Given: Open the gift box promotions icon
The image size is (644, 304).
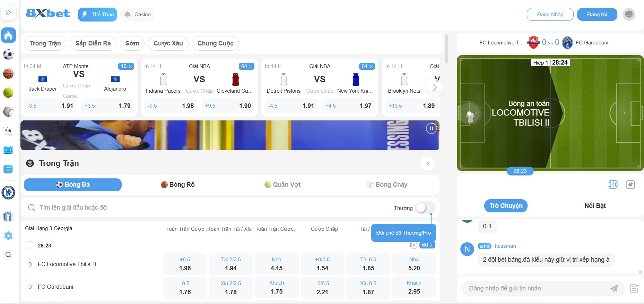Looking at the screenshot, I should pyautogui.click(x=8, y=217).
